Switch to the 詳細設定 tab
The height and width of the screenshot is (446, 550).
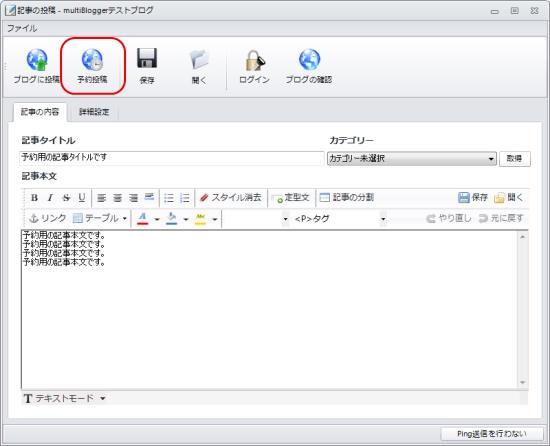click(x=94, y=112)
